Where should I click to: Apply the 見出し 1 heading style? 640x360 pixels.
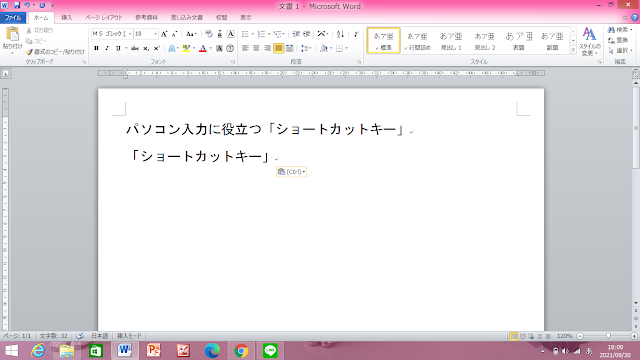tap(451, 40)
